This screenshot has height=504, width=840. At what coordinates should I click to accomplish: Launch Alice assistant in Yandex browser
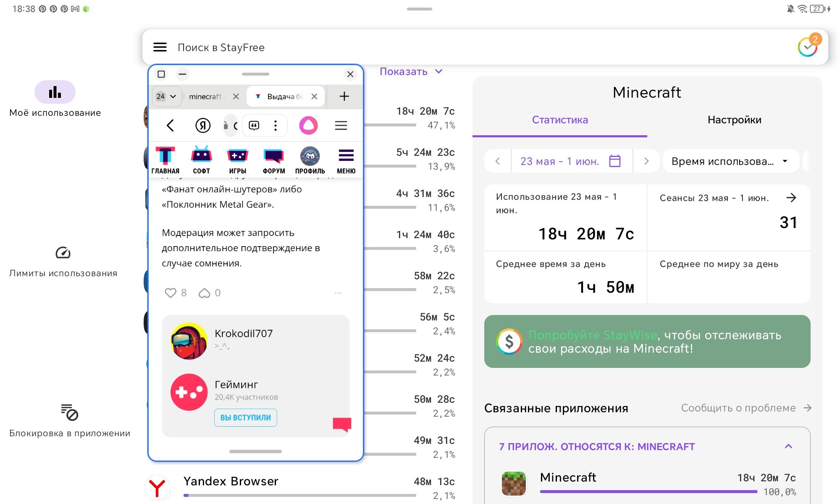tap(308, 125)
